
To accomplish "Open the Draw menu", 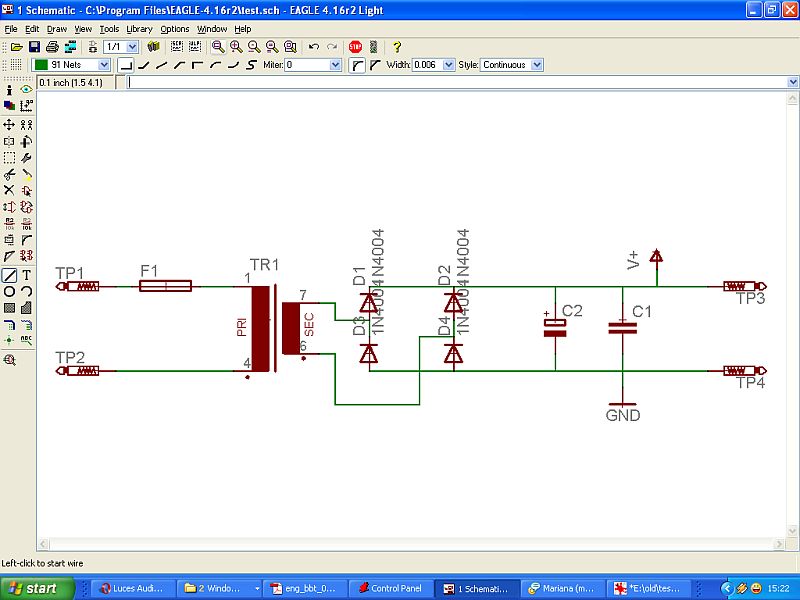I will coord(57,29).
